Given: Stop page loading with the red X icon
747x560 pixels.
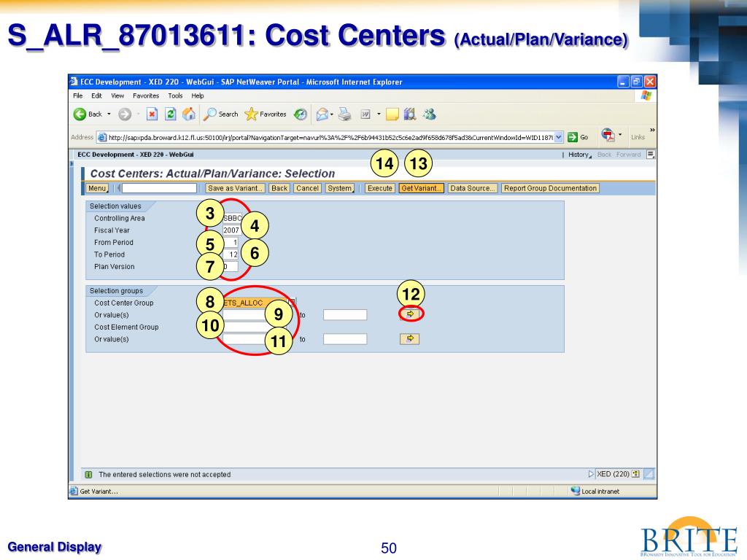Looking at the screenshot, I should click(x=152, y=114).
